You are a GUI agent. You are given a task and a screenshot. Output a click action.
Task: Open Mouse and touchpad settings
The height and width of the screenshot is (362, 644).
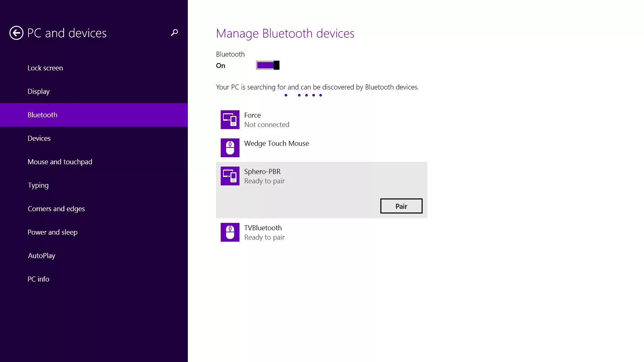click(x=60, y=161)
